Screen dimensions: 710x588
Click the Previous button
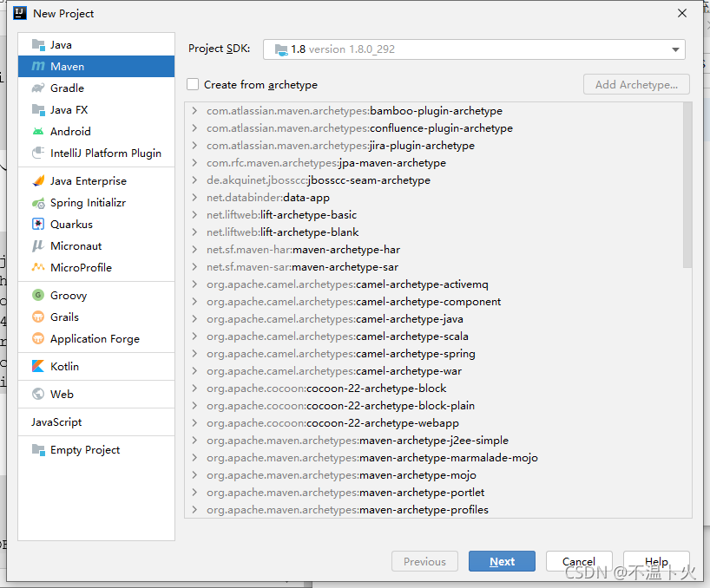tap(424, 561)
